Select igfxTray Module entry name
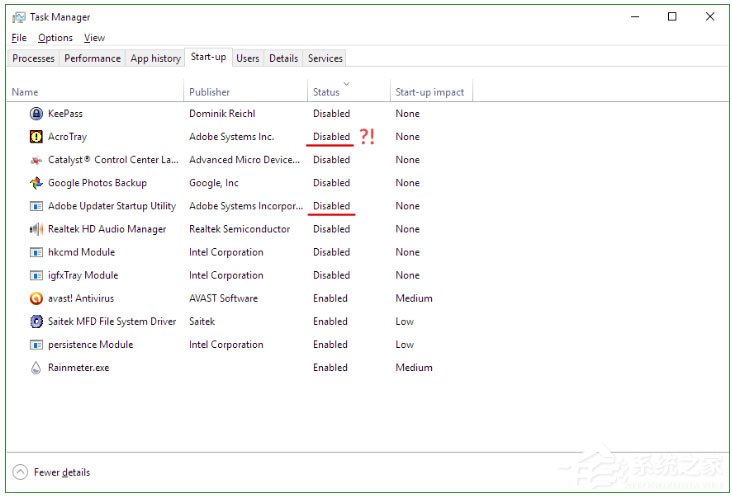 pos(83,275)
